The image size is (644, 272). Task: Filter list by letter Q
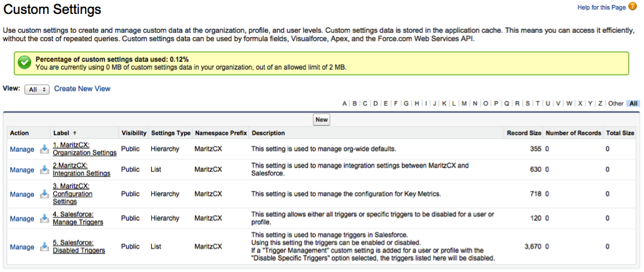[507, 103]
